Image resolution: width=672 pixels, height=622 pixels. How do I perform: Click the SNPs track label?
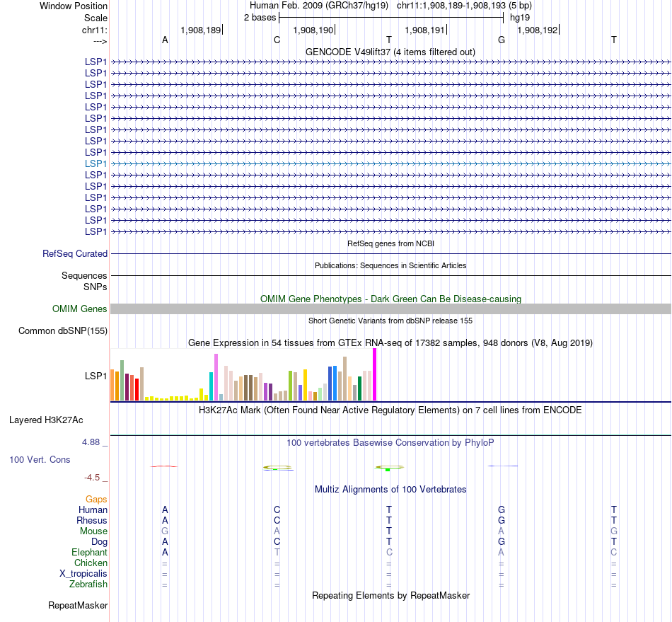pos(95,287)
